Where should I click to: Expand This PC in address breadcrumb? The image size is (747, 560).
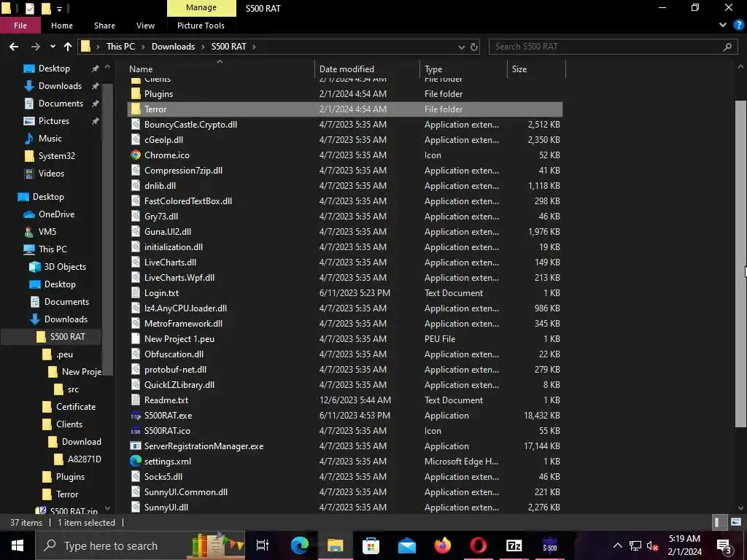pos(143,47)
